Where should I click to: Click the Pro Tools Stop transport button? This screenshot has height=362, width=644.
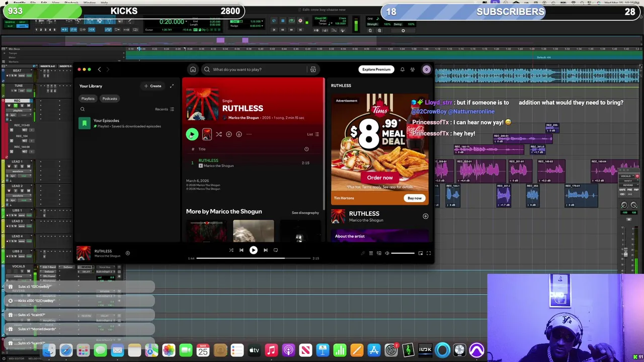(x=283, y=21)
